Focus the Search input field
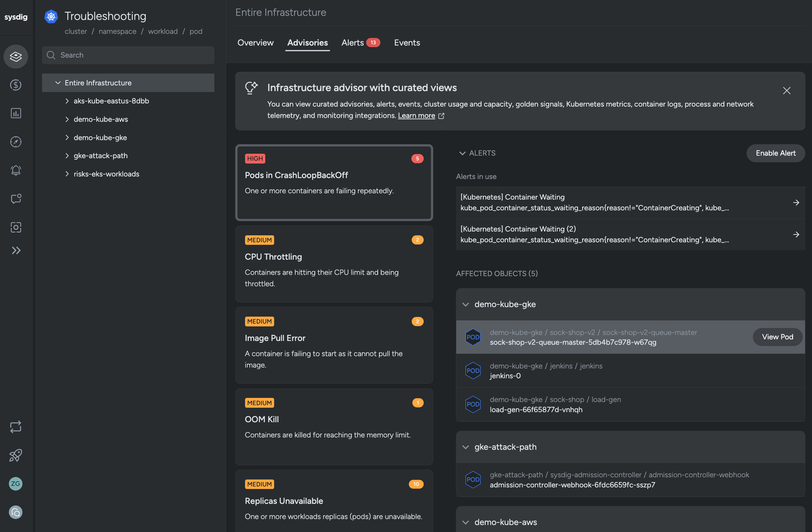Screen dimensions: 812x532 (128, 55)
